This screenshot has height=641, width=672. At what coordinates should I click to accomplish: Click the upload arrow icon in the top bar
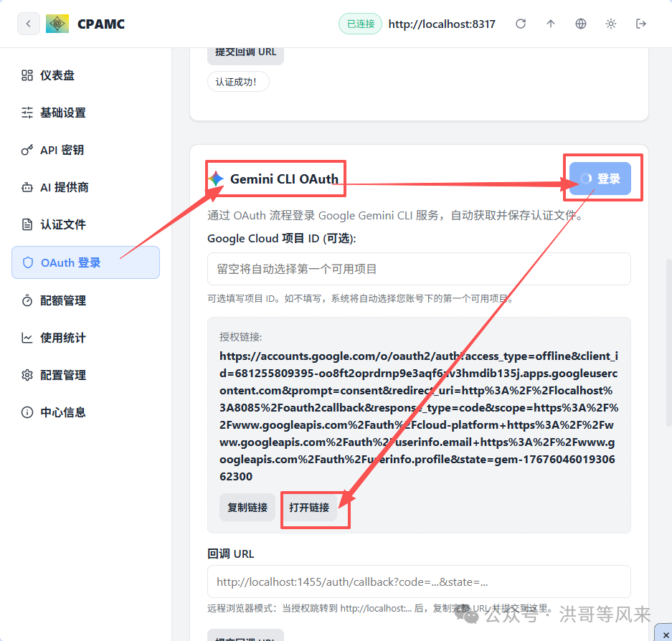click(x=551, y=23)
